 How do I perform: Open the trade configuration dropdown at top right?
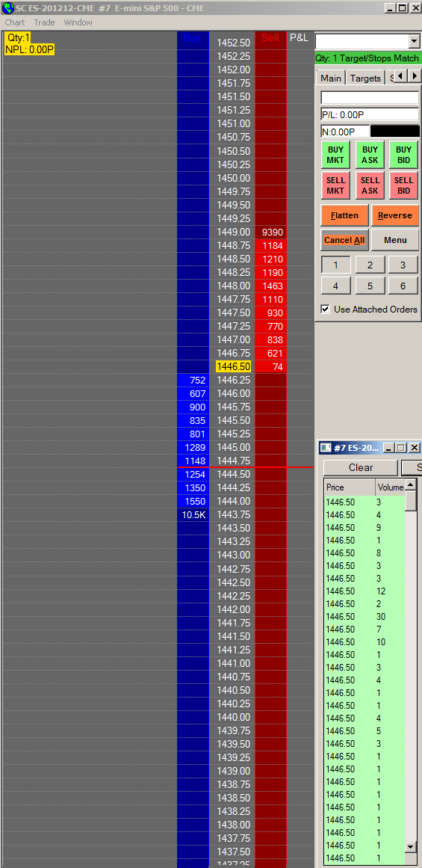pyautogui.click(x=415, y=42)
